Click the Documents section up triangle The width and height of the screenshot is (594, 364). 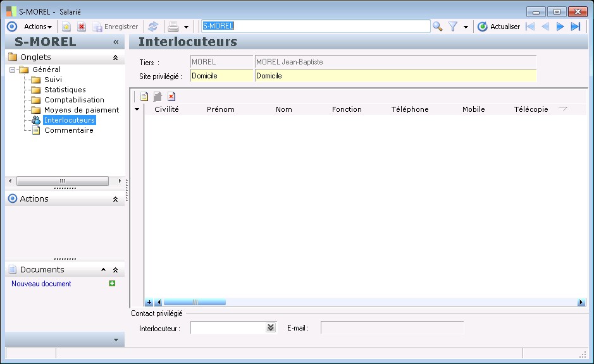pyautogui.click(x=103, y=269)
